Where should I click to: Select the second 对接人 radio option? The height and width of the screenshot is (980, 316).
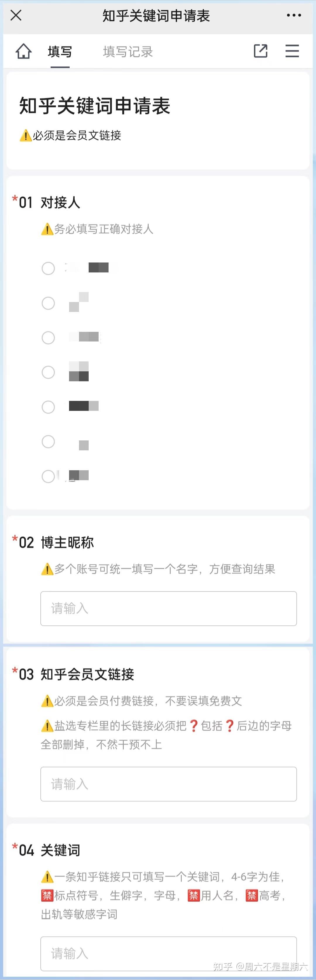click(x=48, y=303)
